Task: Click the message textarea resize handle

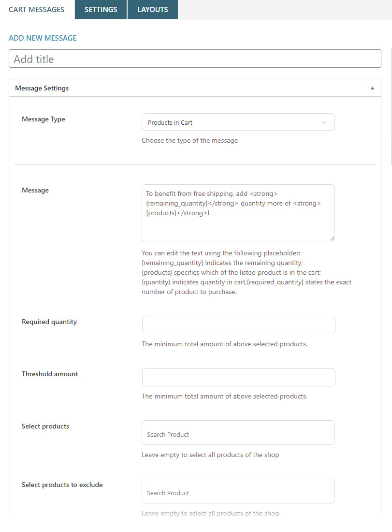Action: coord(332,238)
